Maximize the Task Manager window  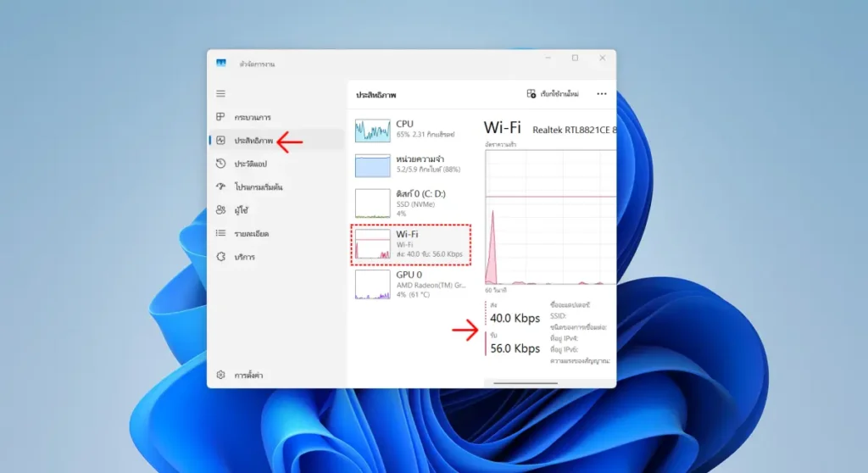pyautogui.click(x=576, y=58)
